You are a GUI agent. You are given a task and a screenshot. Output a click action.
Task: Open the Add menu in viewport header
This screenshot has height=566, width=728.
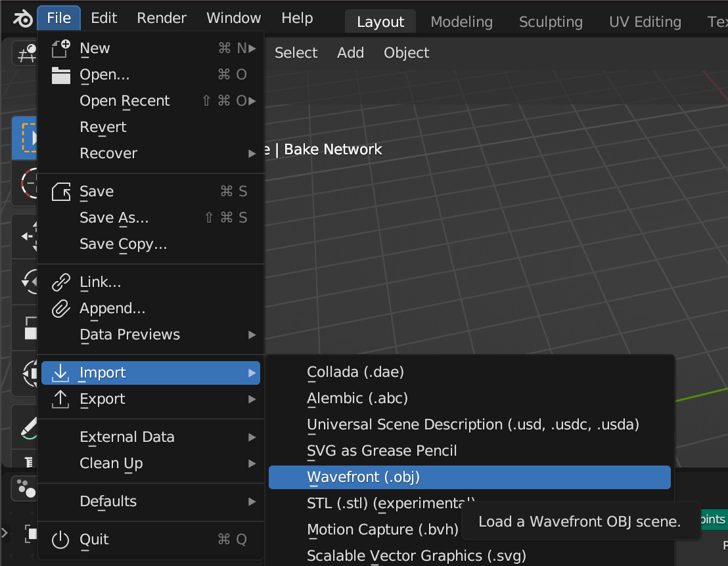[x=351, y=53]
